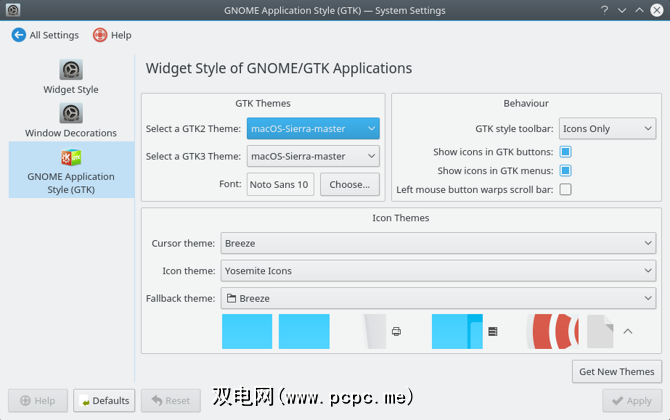Click the Noto Sans 10 font field

tap(280, 184)
